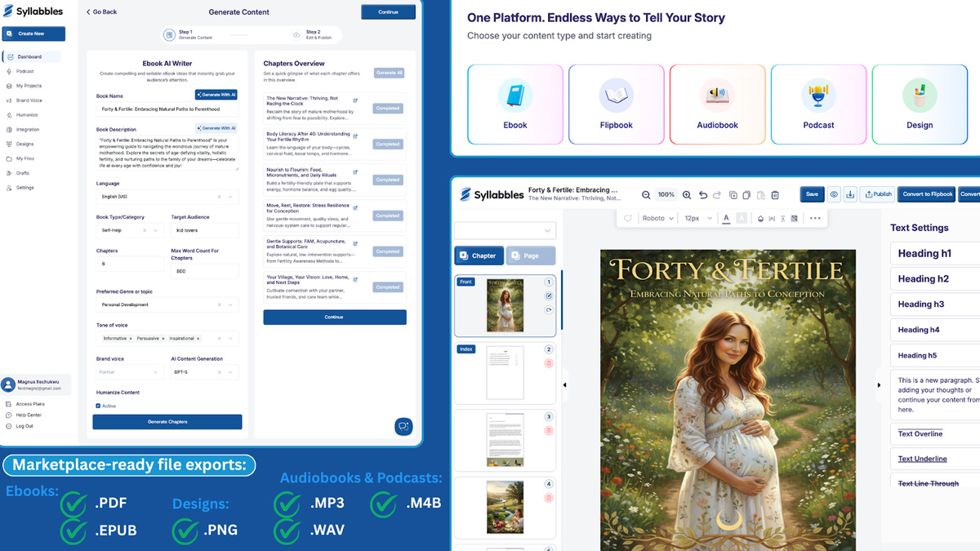Click the Redo icon in the editor toolbar
980x551 pixels.
click(x=716, y=195)
